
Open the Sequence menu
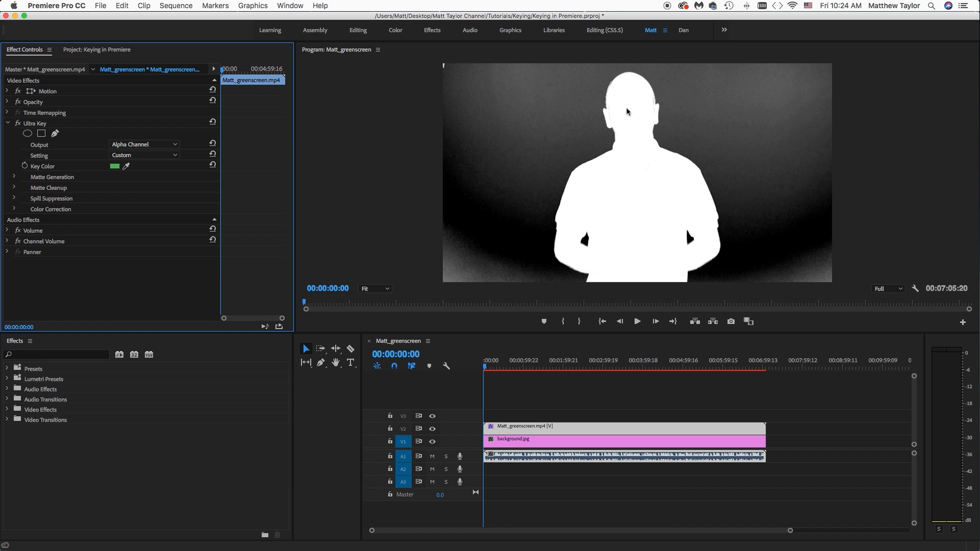(175, 6)
